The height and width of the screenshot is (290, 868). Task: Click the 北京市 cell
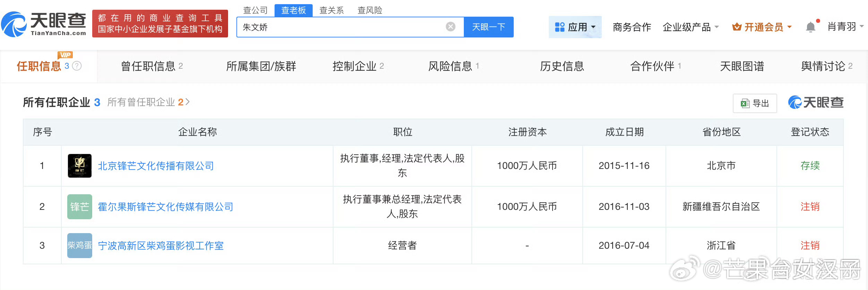[721, 166]
